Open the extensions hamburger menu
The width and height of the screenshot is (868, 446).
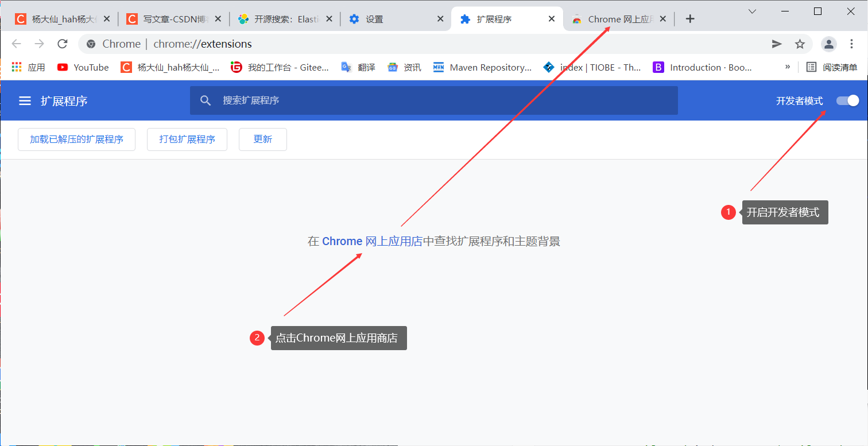[25, 101]
